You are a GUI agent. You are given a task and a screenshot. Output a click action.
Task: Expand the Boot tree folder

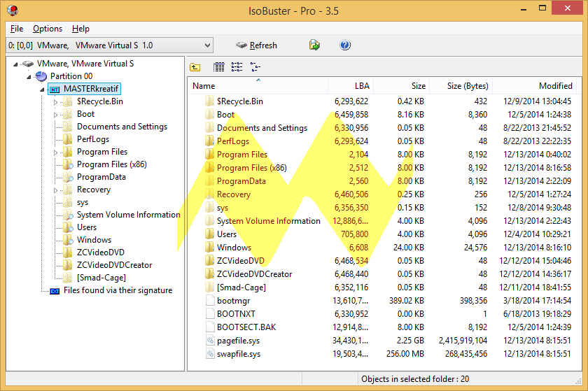55,115
